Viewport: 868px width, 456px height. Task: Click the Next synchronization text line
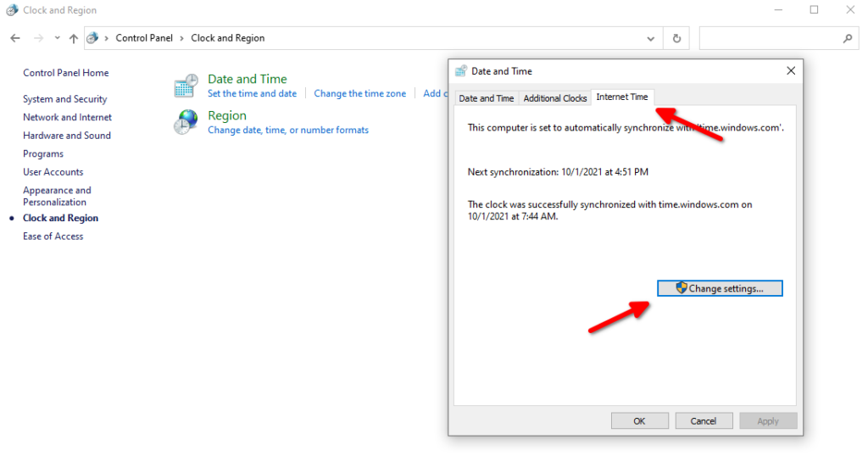click(x=558, y=172)
